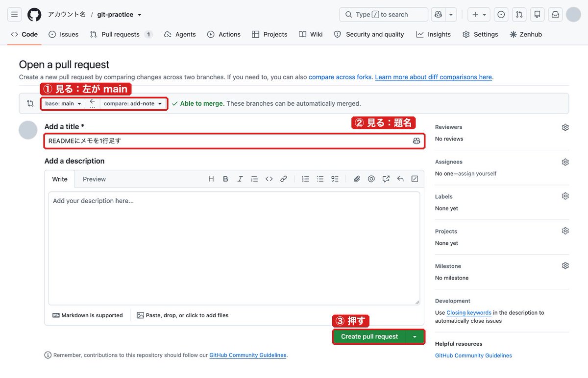588x378 pixels.
Task: Focus the pull request title field
Action: coord(234,141)
